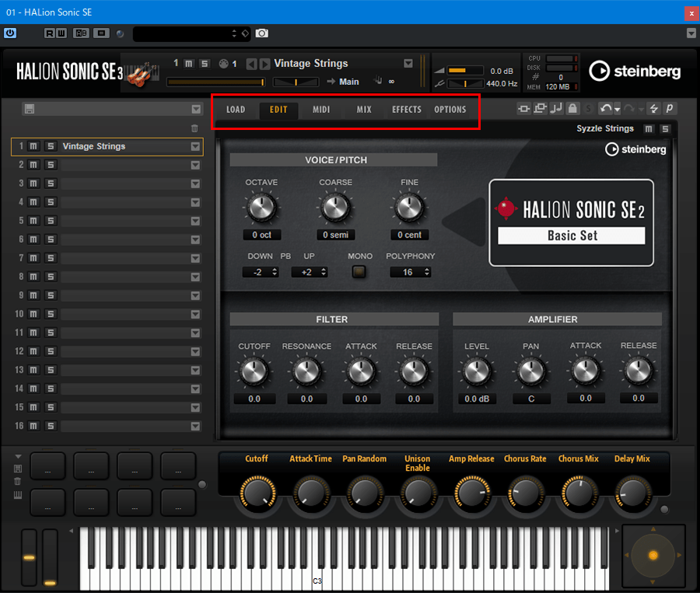The height and width of the screenshot is (593, 700).
Task: Click the p icon in toolbar
Action: tap(670, 108)
